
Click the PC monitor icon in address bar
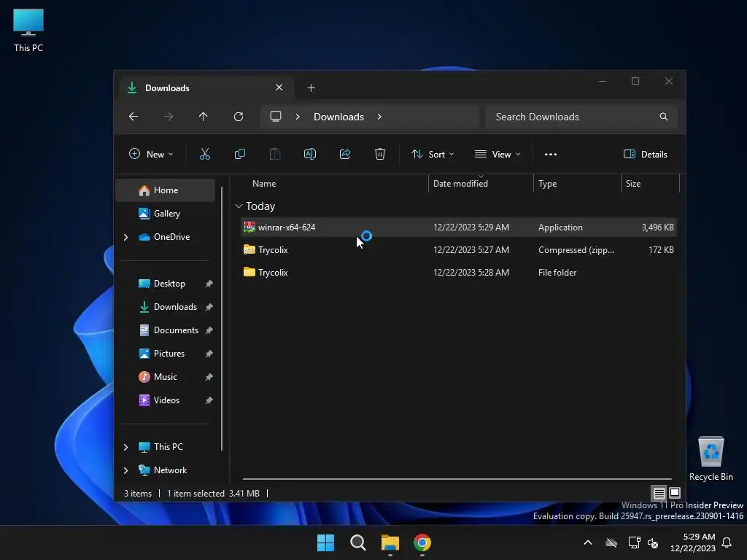pyautogui.click(x=275, y=116)
